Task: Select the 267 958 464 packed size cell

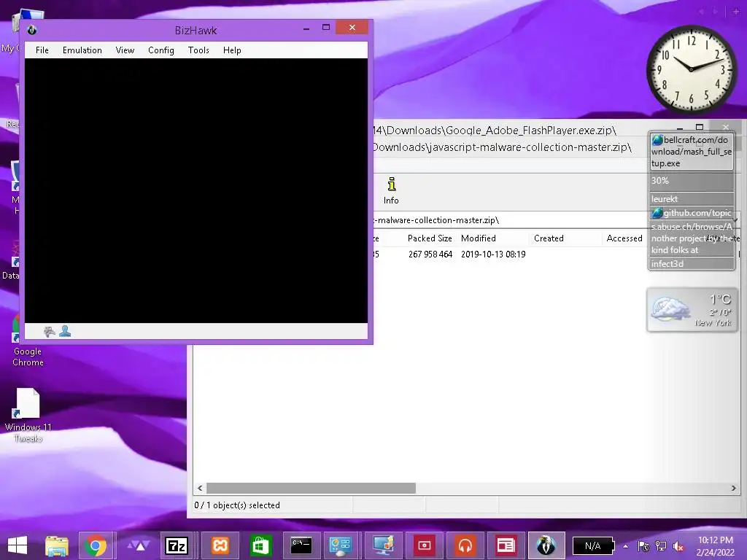Action: click(x=430, y=254)
